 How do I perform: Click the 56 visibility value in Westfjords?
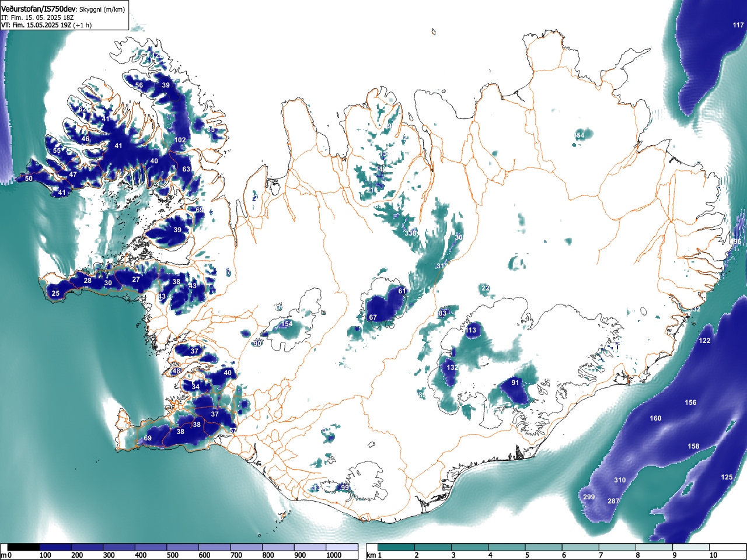139,85
